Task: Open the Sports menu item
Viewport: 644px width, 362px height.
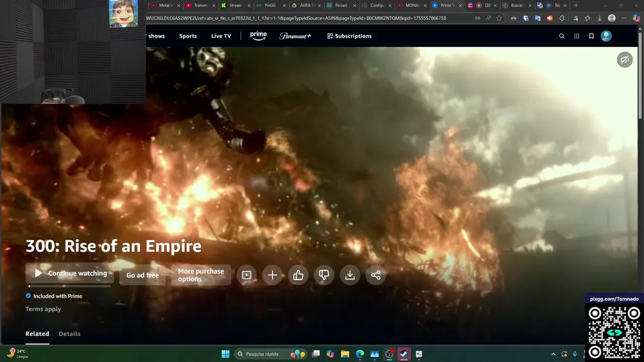Action: 188,36
